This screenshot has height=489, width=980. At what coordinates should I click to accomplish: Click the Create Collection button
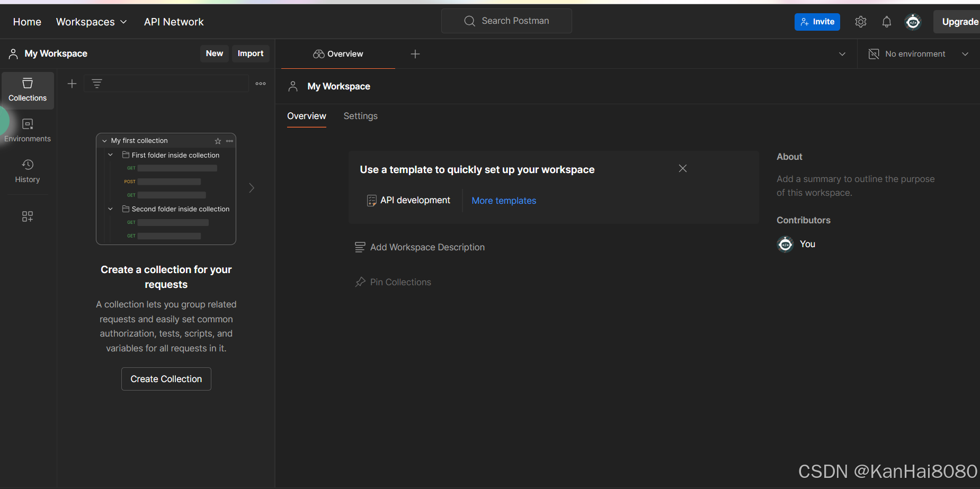(x=166, y=379)
